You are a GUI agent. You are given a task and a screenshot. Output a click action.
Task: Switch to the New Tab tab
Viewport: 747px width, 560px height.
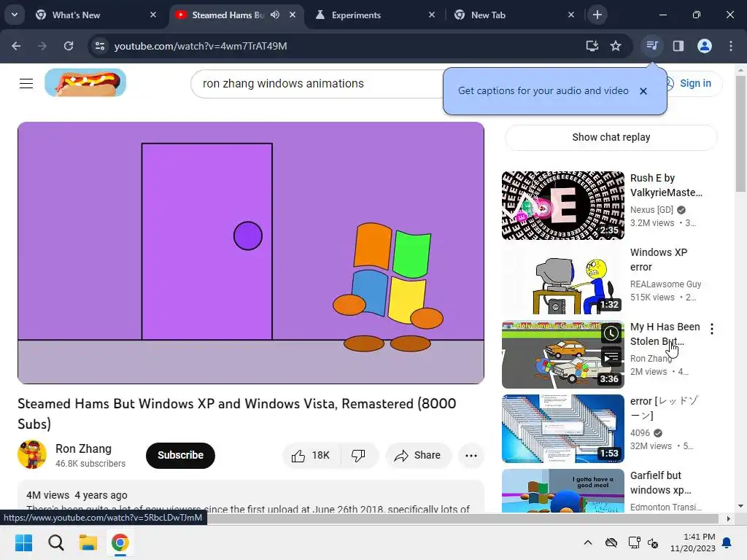(x=514, y=15)
